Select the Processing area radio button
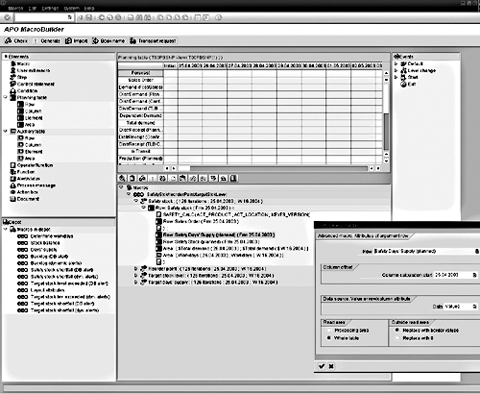 point(329,330)
